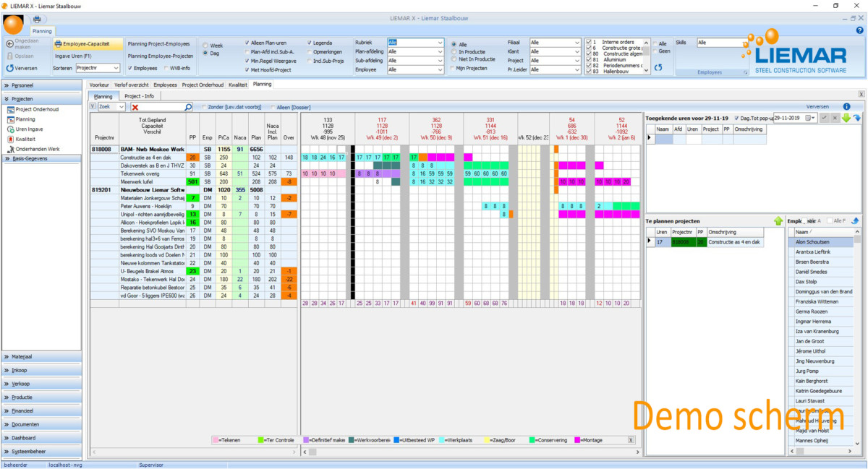Click the grey checkmark confirm button
The image size is (868, 469).
pyautogui.click(x=825, y=117)
